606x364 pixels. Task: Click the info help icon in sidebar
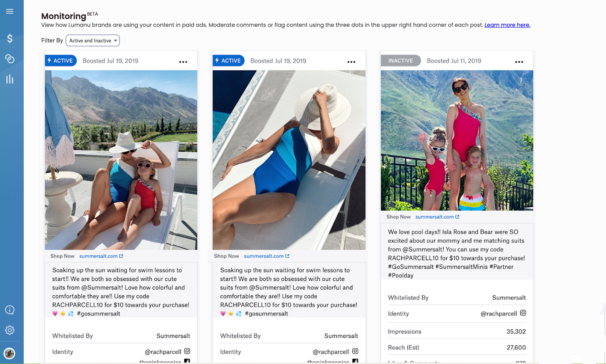tap(10, 310)
